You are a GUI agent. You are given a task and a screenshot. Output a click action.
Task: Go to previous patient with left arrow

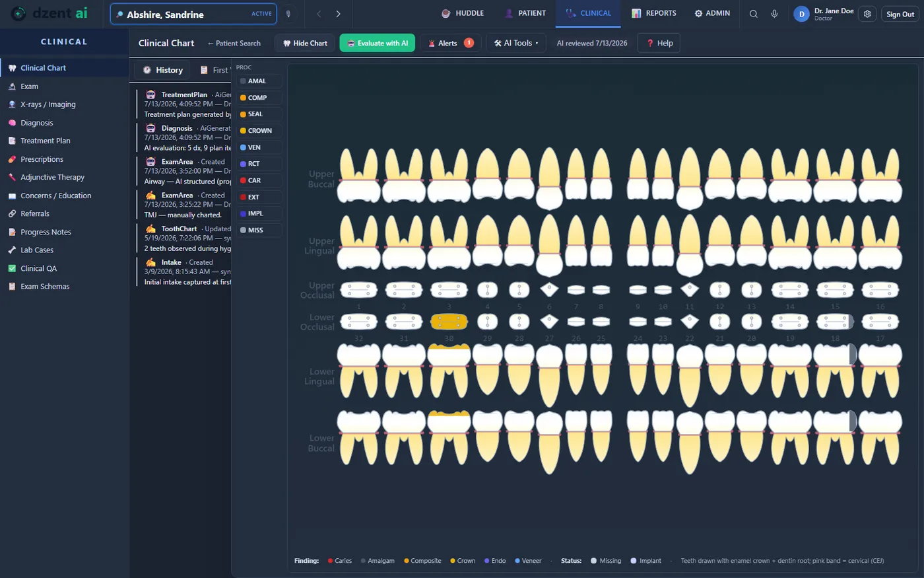click(x=319, y=14)
